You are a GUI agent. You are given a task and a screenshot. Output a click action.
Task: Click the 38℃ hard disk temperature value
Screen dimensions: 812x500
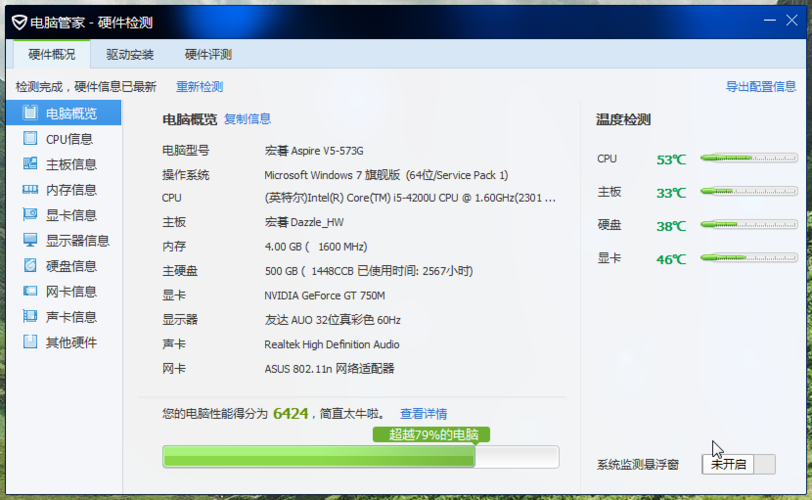[x=671, y=226]
